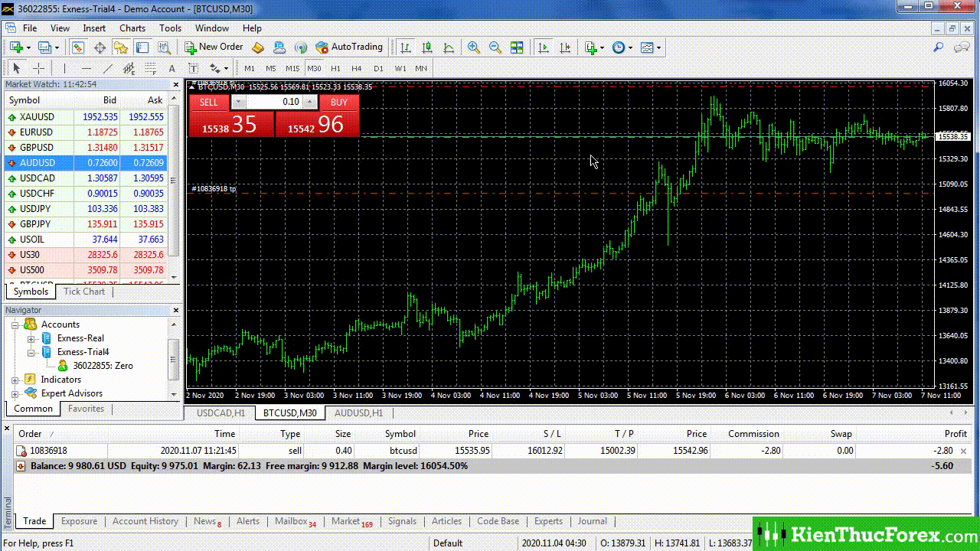
Task: Switch to H4 timeframe
Action: (357, 68)
